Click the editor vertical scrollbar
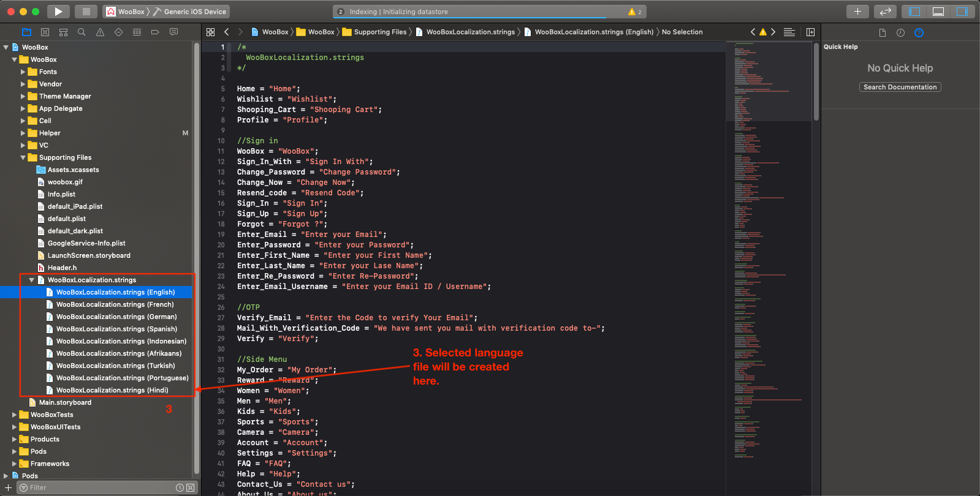 816,81
